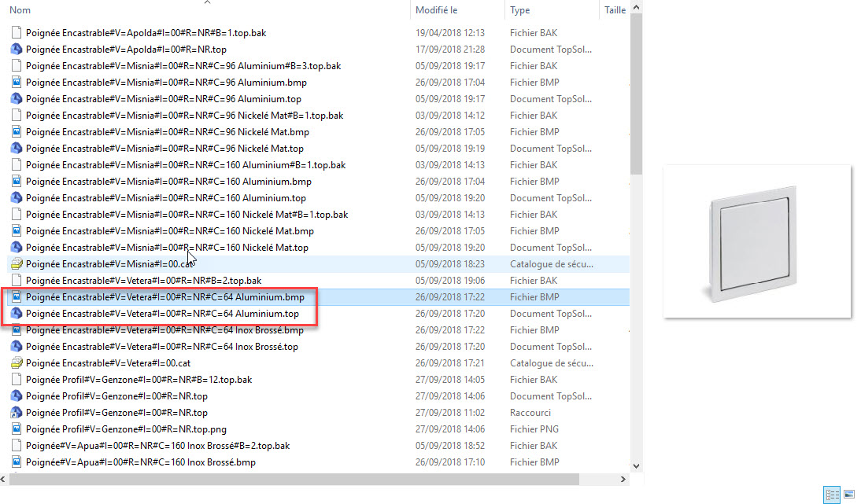Click the vertical scrollbar down arrow
This screenshot has height=504, width=861.
coord(636,466)
